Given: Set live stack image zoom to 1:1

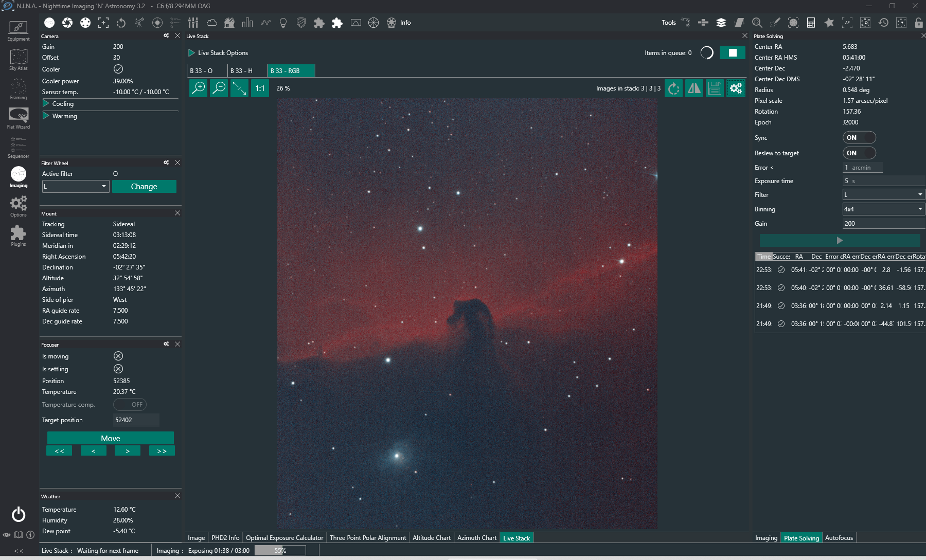Looking at the screenshot, I should tap(260, 88).
